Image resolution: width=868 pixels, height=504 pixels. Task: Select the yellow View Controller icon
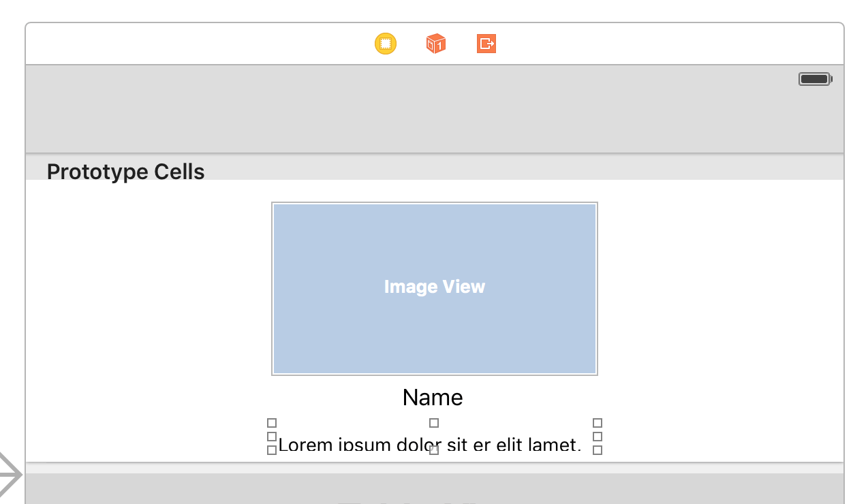[x=386, y=44]
